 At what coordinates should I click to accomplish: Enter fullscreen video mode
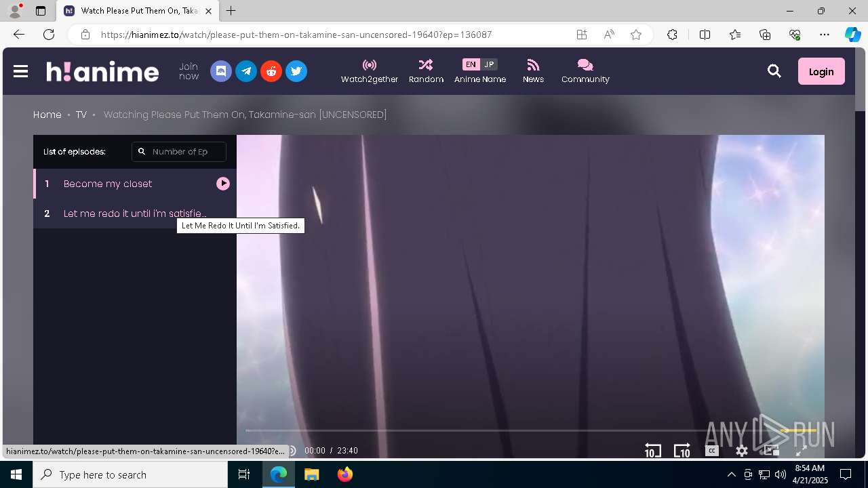click(801, 451)
